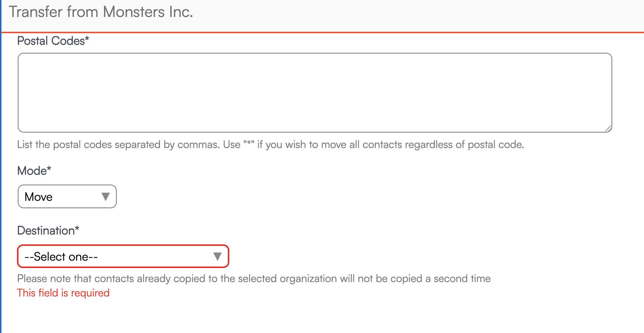Image resolution: width=644 pixels, height=333 pixels.
Task: Click the note about already copied contacts
Action: coord(254,278)
